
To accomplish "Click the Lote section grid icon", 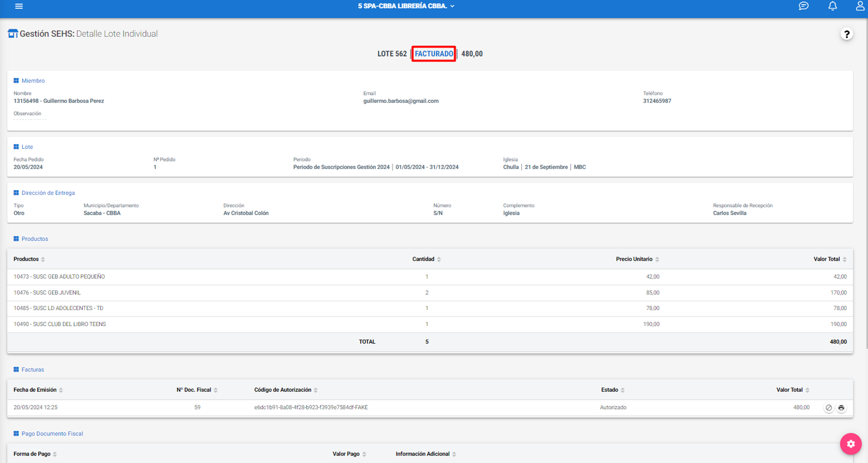I will 16,147.
